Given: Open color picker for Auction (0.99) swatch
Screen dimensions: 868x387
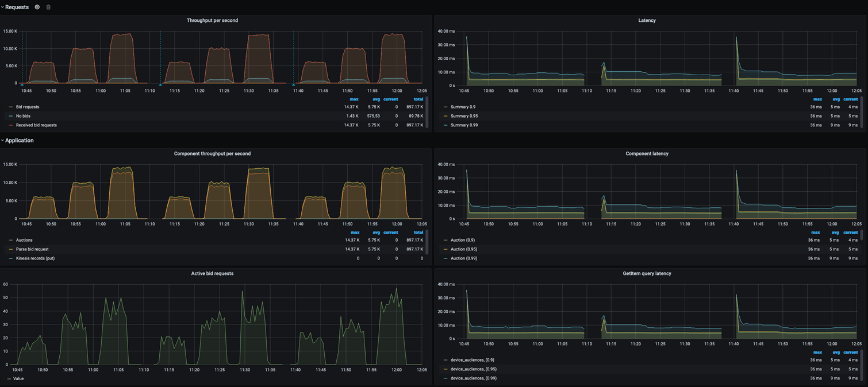Looking at the screenshot, I should [x=445, y=258].
